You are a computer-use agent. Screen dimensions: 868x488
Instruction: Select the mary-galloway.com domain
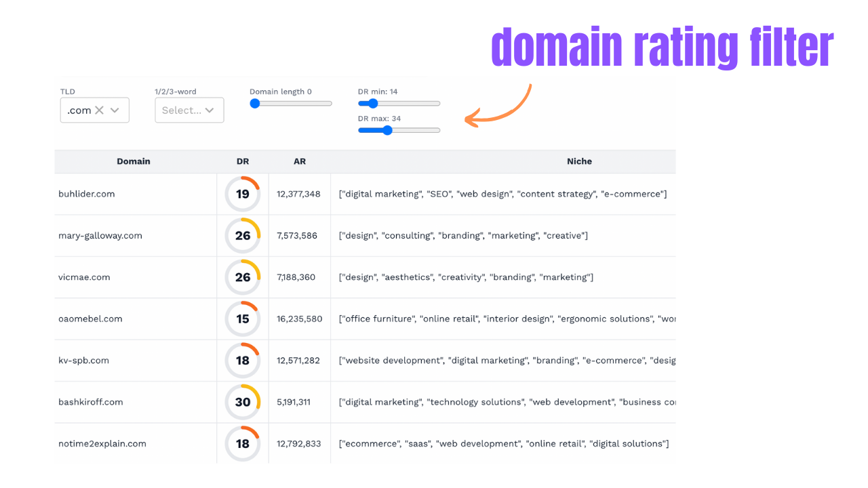point(100,236)
